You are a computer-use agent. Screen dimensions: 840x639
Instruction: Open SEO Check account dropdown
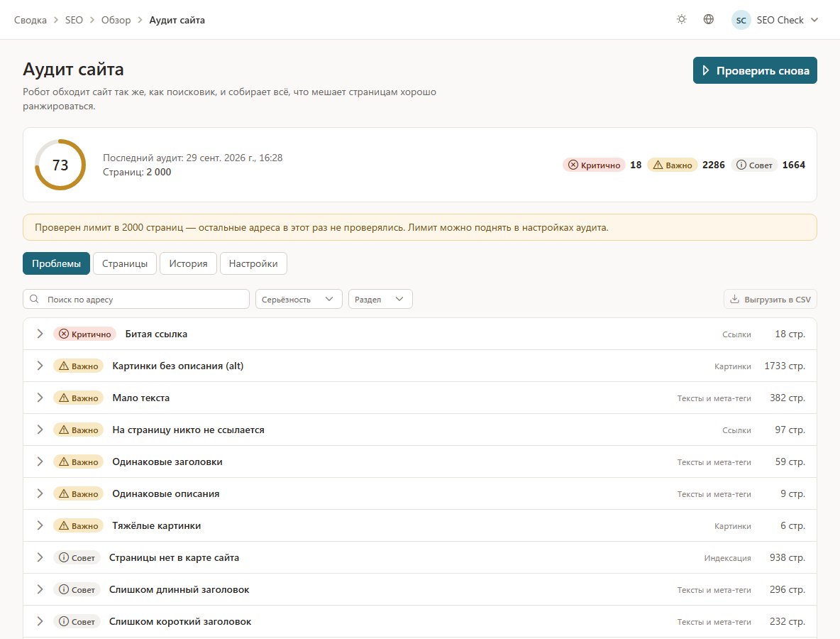click(775, 20)
